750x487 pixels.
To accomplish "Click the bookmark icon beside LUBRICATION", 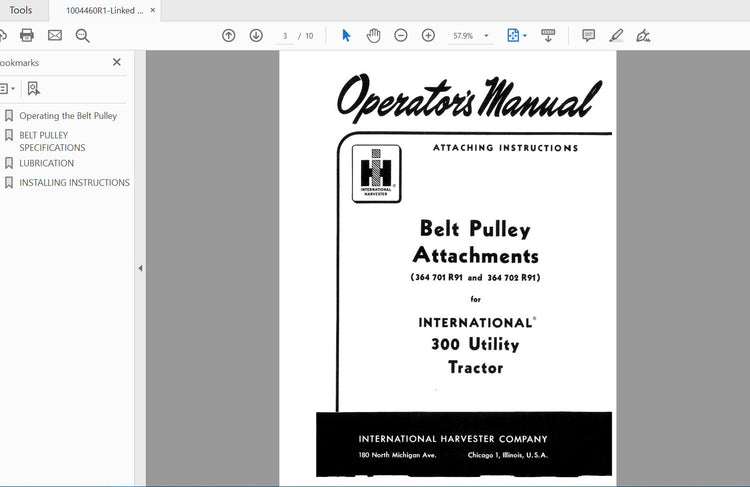I will (x=9, y=163).
